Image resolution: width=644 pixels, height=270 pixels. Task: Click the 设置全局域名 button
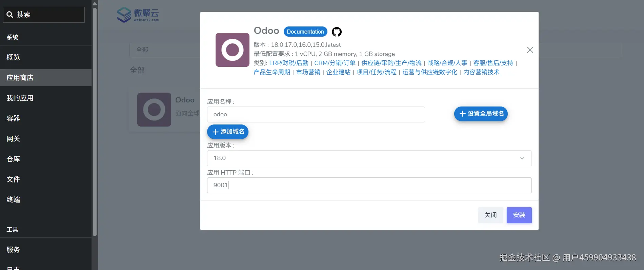click(x=481, y=114)
